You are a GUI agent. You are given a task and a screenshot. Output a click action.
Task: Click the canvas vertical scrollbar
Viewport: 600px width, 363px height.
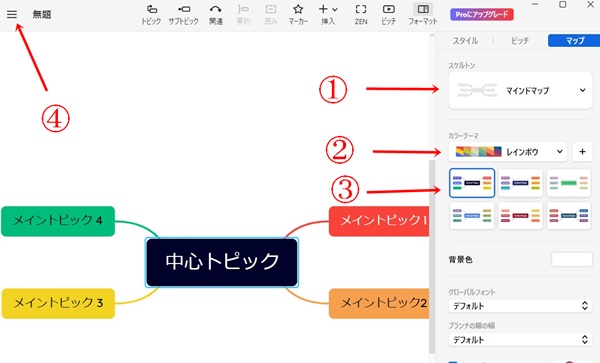click(x=432, y=256)
